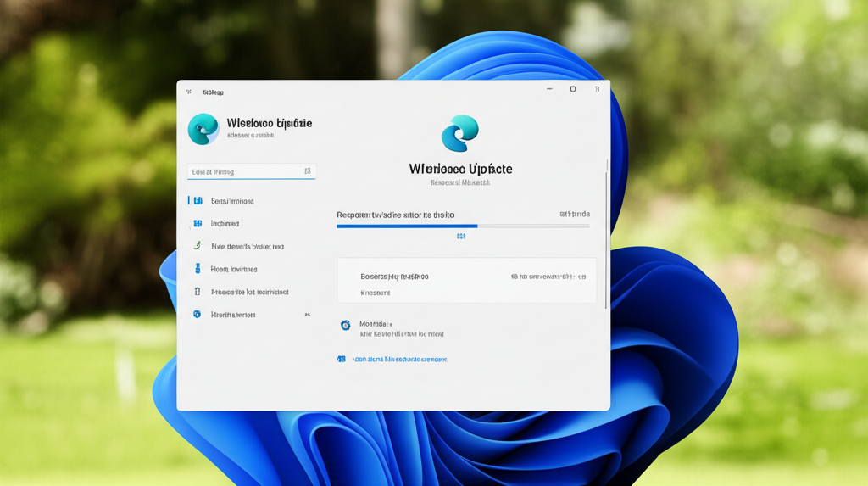Click the teal swirl logo in the sidebar header
The image size is (868, 486).
tap(203, 129)
